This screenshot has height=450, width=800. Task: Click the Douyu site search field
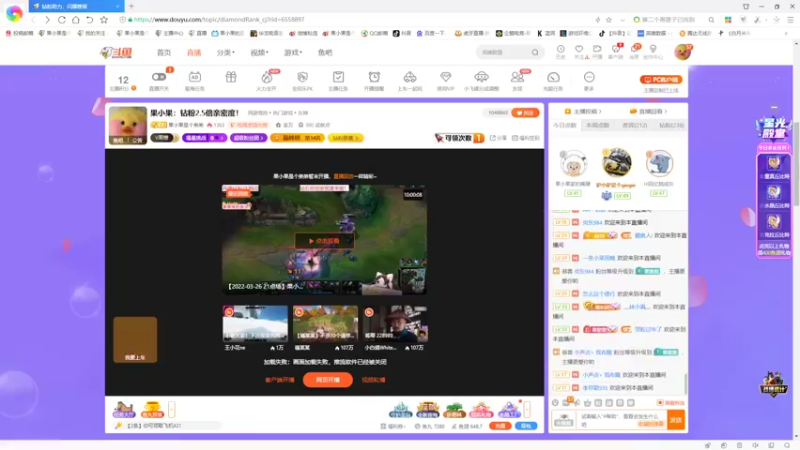(504, 53)
